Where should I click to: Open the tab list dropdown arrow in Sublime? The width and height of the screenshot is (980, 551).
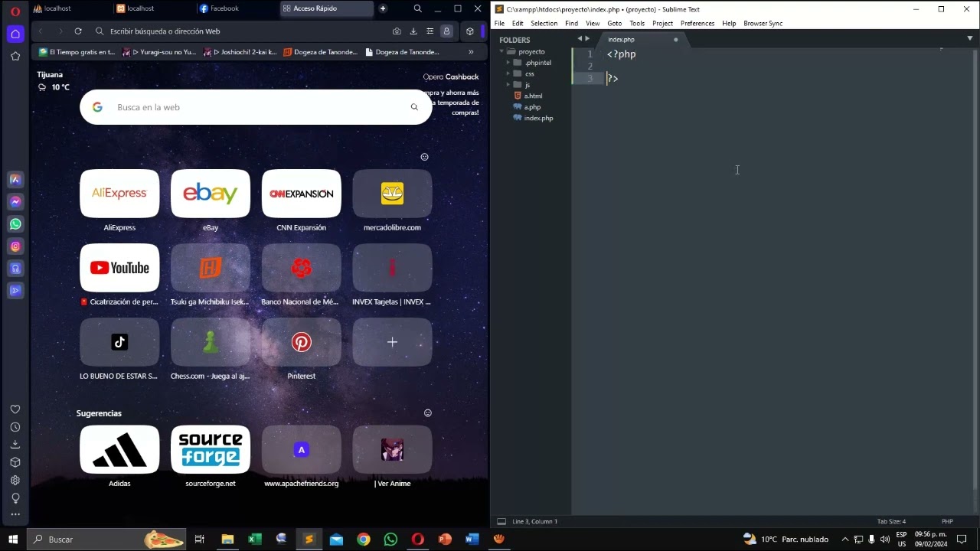click(x=970, y=38)
